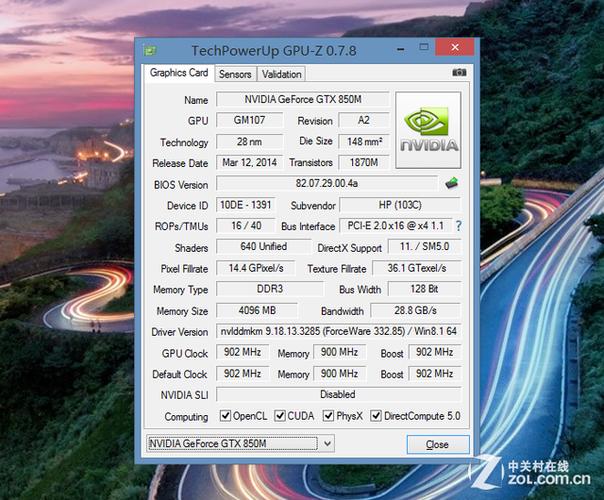Viewport: 604px width, 500px height.
Task: Click the Bandwidth value 28.8 GB/s
Action: pos(416,310)
